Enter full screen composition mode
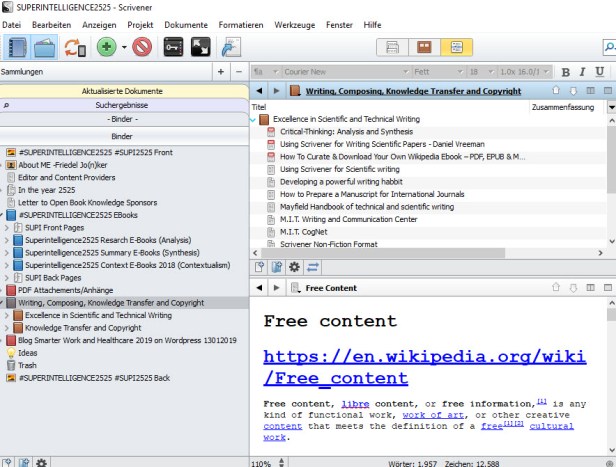The image size is (616, 467). [x=200, y=47]
